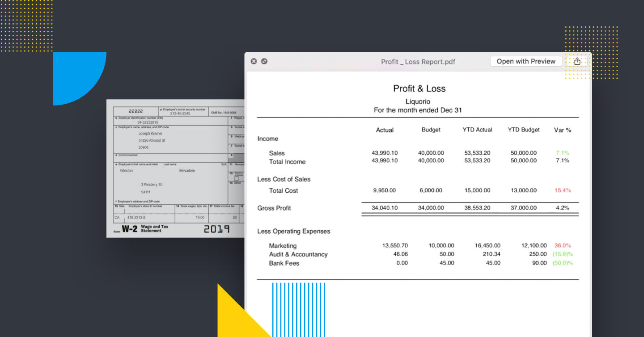
Task: Select the red 36.0% Marketing variance
Action: 563,245
